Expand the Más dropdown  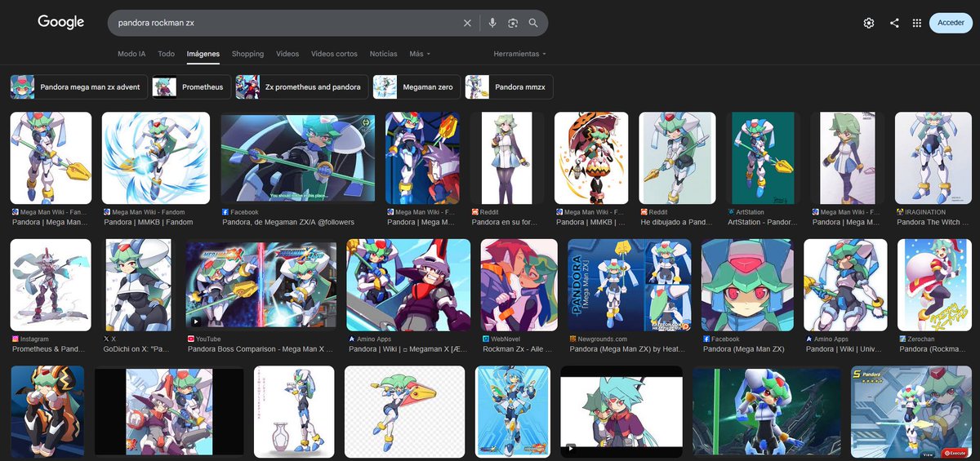[x=420, y=54]
